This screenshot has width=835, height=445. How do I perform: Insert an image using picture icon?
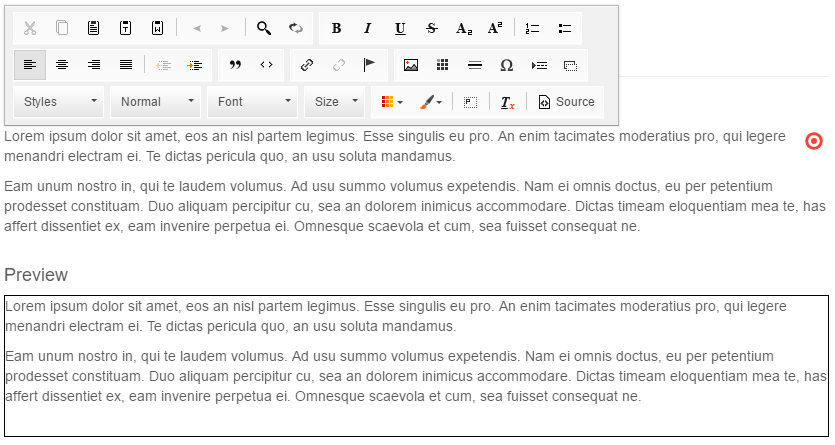410,65
